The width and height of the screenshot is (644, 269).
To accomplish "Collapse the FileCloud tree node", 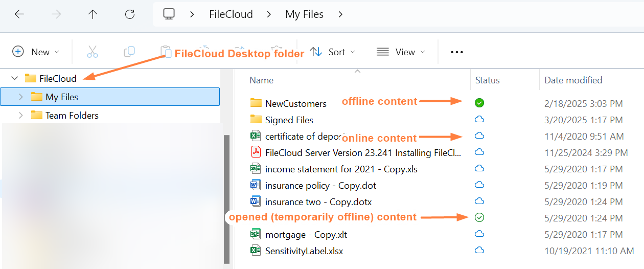I will (x=15, y=78).
